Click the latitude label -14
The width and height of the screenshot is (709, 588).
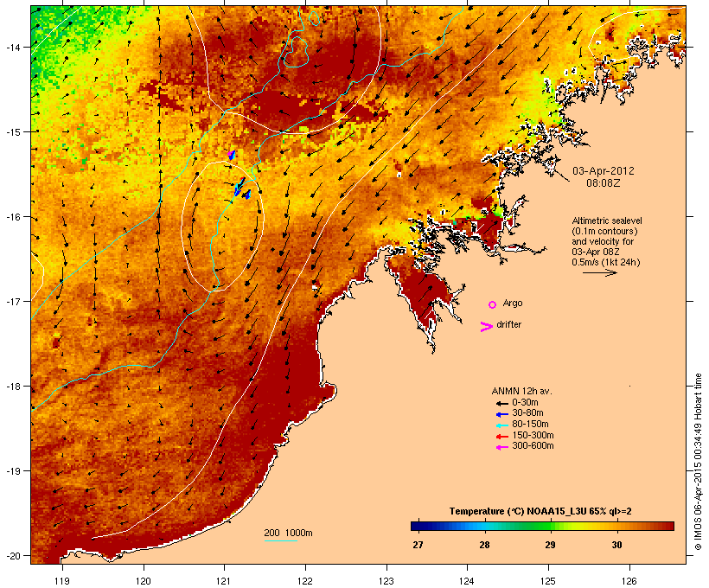click(13, 48)
